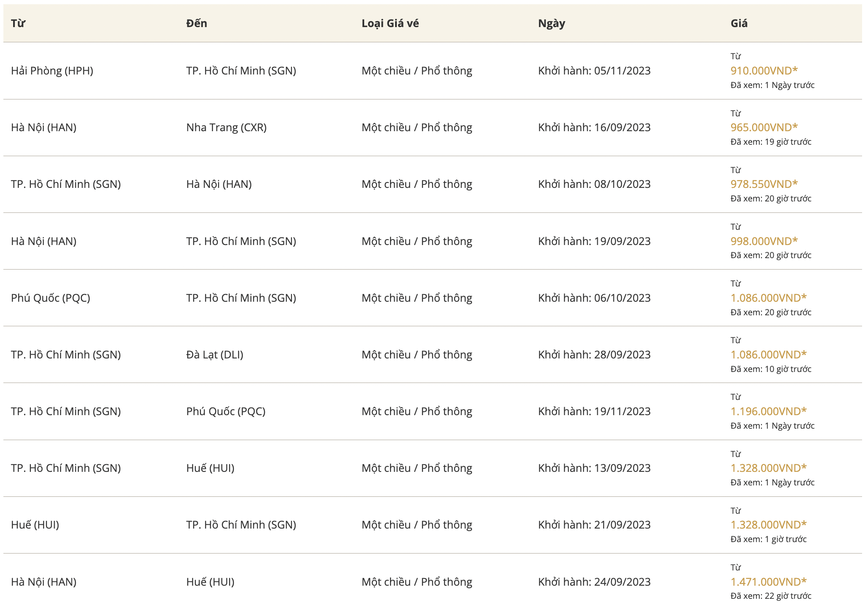Image resolution: width=868 pixels, height=606 pixels.
Task: Click the Phú Quốc (PQC) origin cell
Action: (x=51, y=298)
